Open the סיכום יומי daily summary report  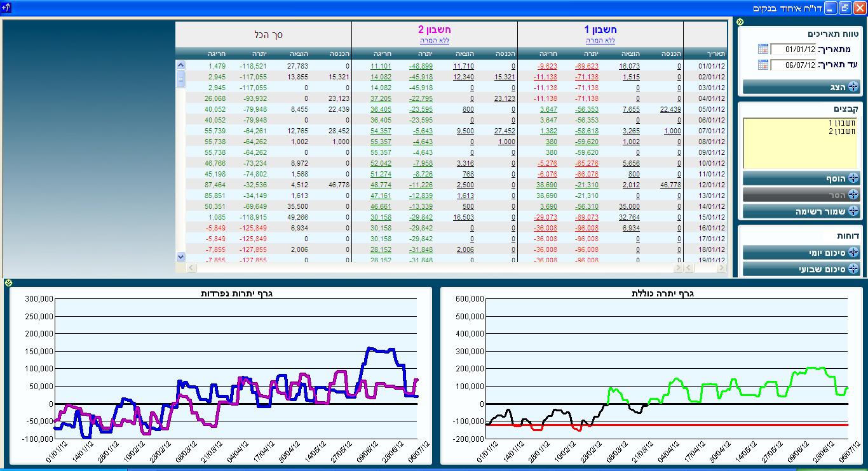(802, 253)
